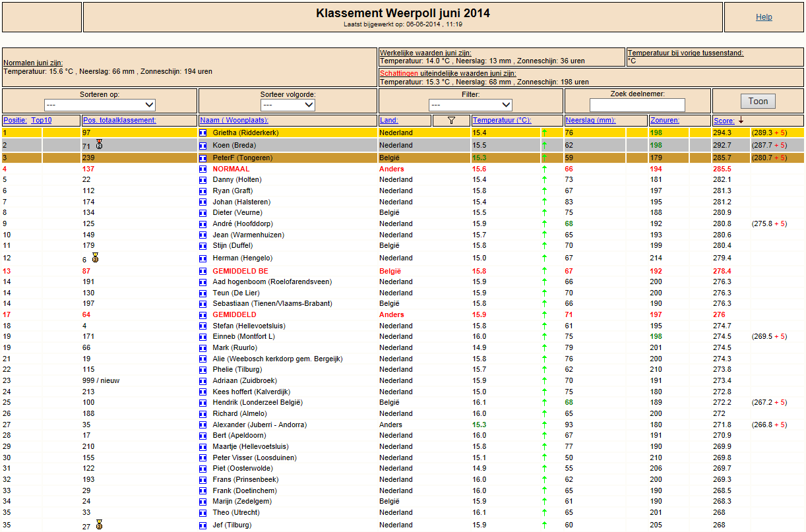This screenshot has width=806, height=532.
Task: Click the blue icon next to Grietha (Ridderkerk)
Action: (x=203, y=133)
